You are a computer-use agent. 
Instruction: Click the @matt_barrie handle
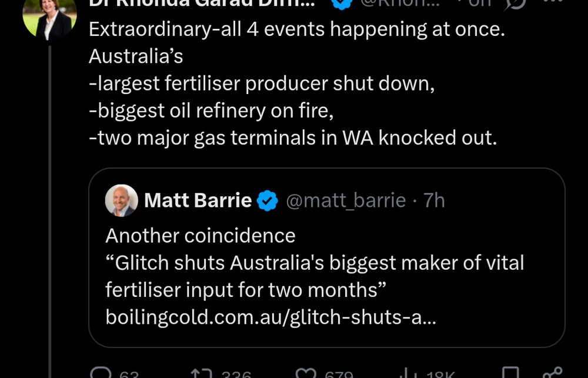point(346,201)
